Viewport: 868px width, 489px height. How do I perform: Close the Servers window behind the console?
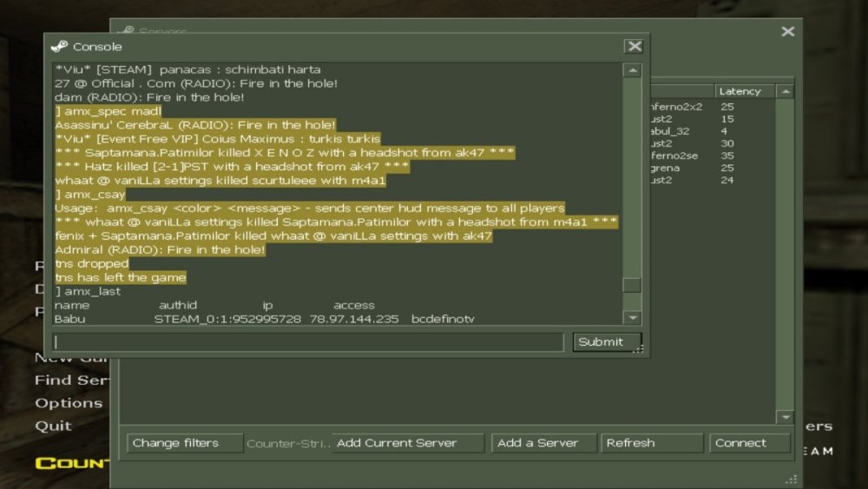[x=788, y=31]
